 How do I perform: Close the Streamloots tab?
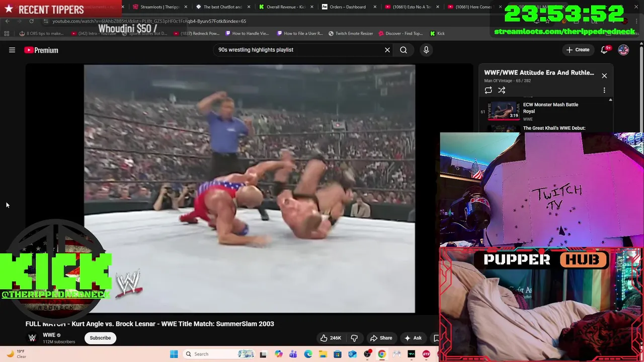[x=186, y=7]
